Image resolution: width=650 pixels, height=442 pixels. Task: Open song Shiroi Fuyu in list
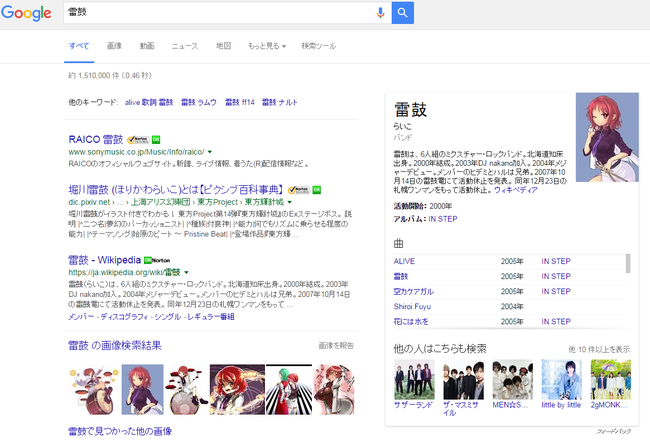pos(412,306)
